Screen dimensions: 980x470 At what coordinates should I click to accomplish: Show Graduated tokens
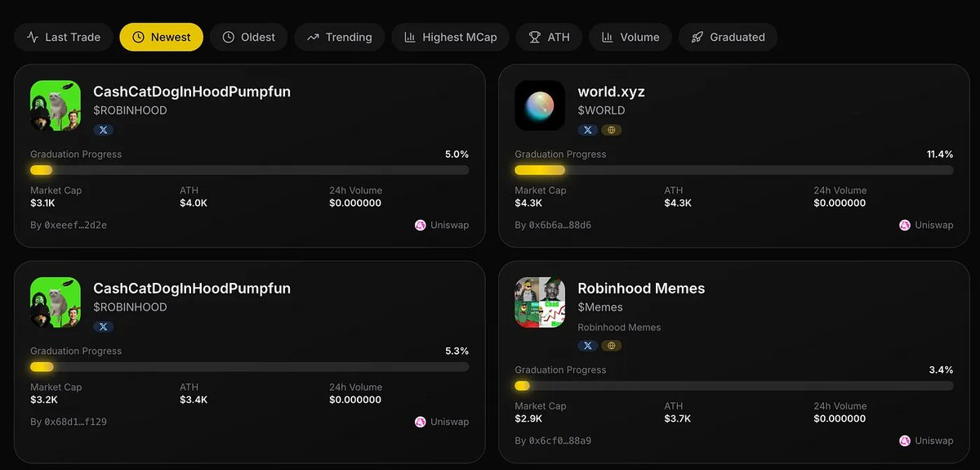click(x=728, y=37)
